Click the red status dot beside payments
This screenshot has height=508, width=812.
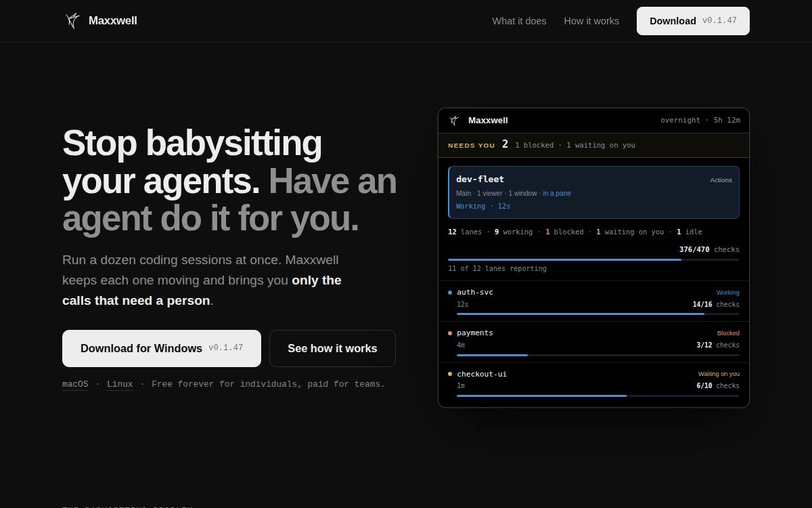click(450, 333)
